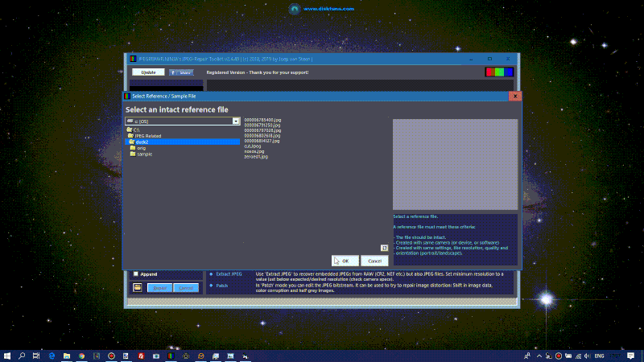Open network status tray icon
644x362 pixels.
(x=578, y=356)
